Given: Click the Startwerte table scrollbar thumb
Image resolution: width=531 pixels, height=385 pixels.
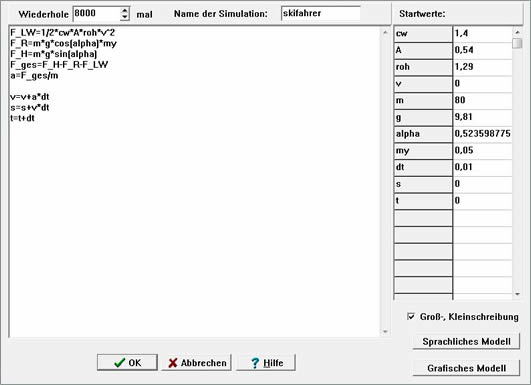Looking at the screenshot, I should point(517,43).
